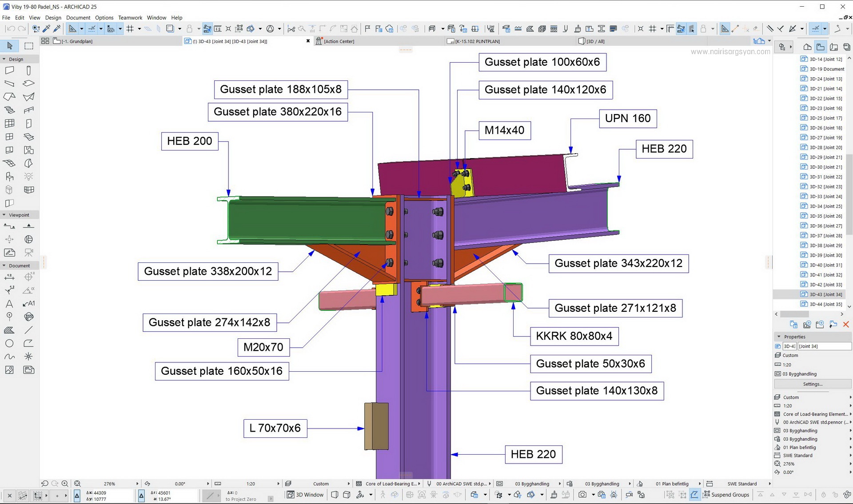The image size is (853, 504).
Task: Select the Arrow tool in the toolbox
Action: coord(9,46)
